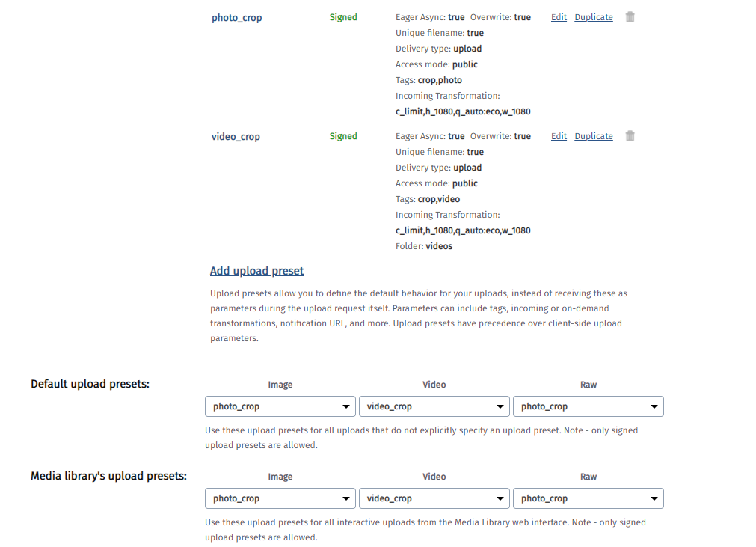Edit the video_crop preset
756x547 pixels.
tap(559, 136)
